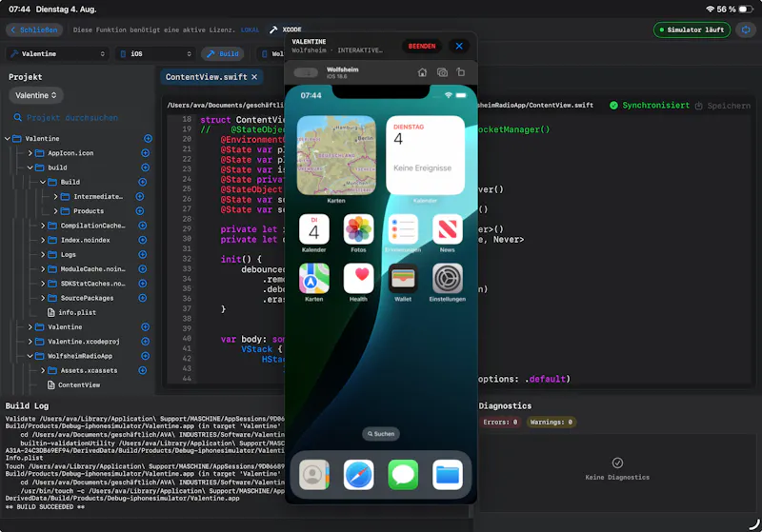Switch to the XCODE tab
The height and width of the screenshot is (532, 762).
(x=286, y=30)
